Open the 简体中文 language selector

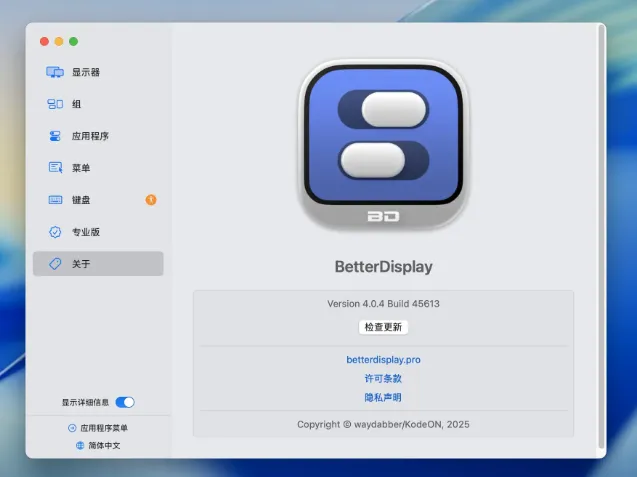pos(98,445)
